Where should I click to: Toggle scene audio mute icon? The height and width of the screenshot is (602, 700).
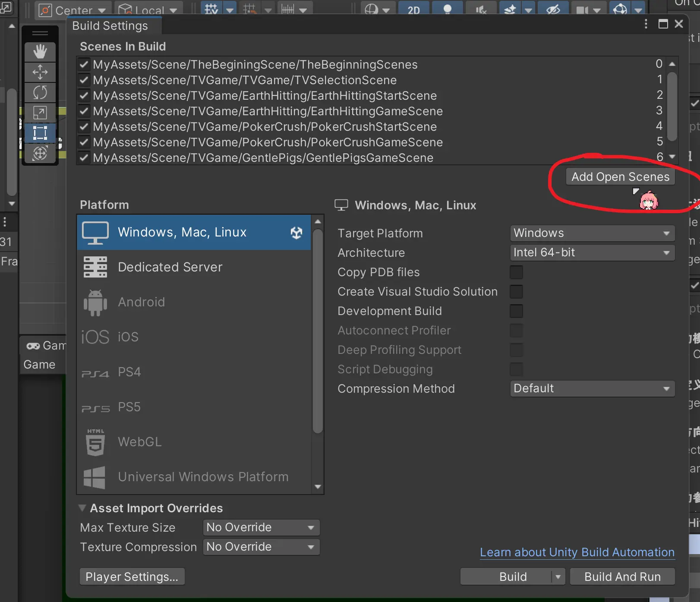coord(481,9)
